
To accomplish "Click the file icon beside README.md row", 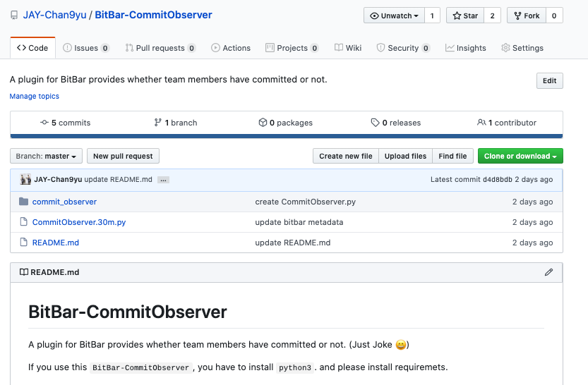I will click(23, 243).
